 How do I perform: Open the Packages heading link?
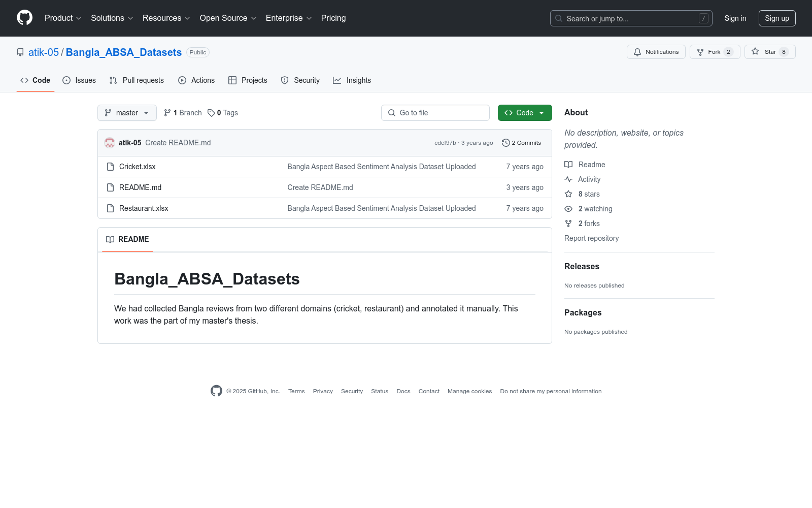pos(583,312)
